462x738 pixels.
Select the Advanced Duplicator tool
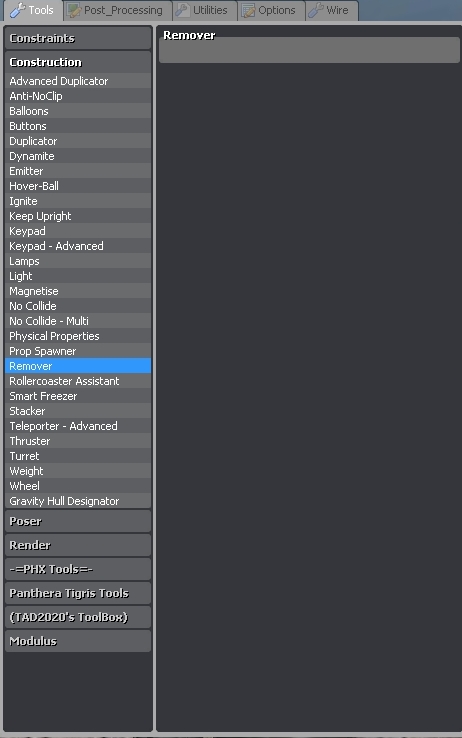point(78,81)
